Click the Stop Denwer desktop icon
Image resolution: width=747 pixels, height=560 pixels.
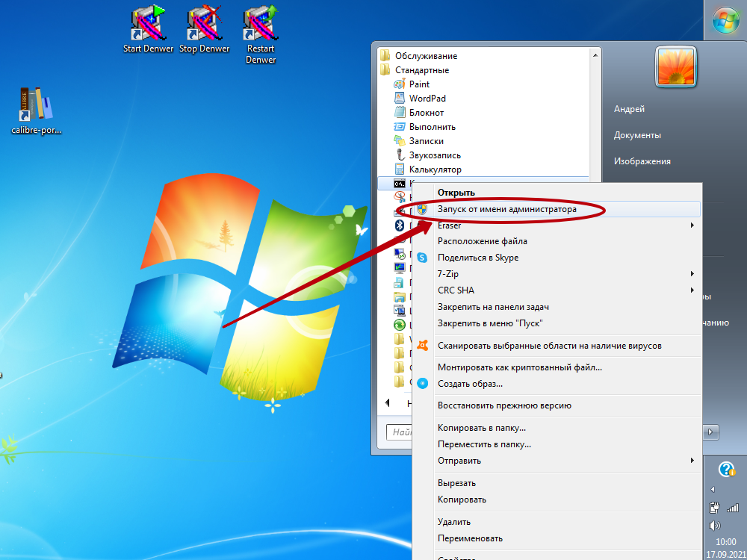[x=204, y=30]
